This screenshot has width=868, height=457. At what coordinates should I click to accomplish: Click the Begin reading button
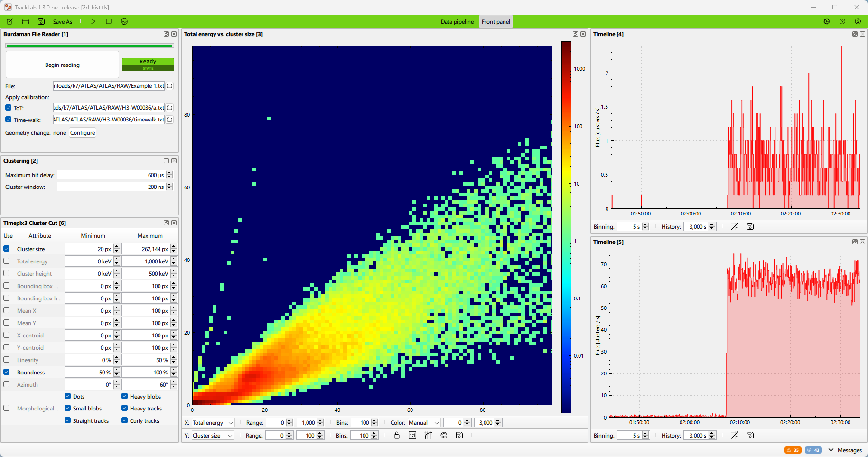62,65
